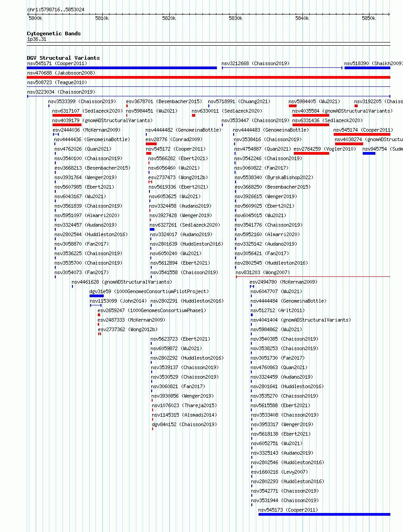The image size is (403, 532).
Task: Click the blue bar under dgv31e59
Action: 97,296
